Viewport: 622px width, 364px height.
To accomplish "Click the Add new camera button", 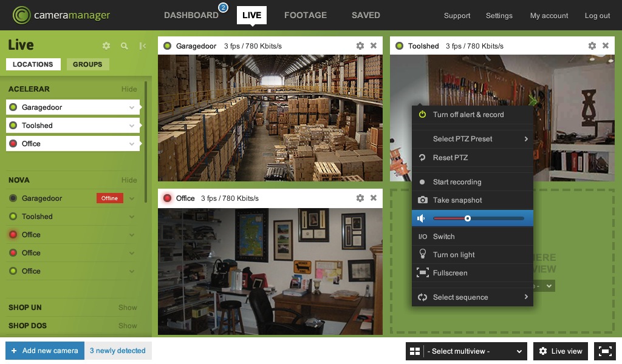I will (x=45, y=351).
